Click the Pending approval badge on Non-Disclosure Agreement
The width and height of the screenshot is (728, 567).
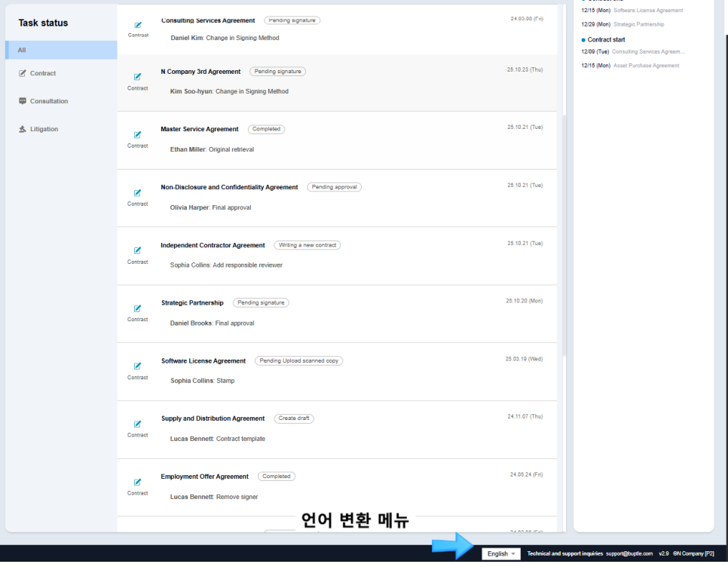[x=334, y=186]
